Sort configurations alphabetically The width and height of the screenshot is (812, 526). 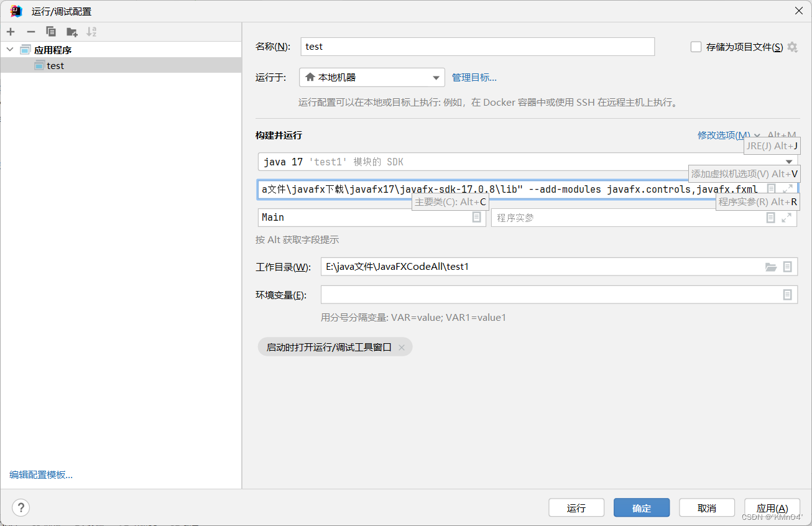click(91, 32)
